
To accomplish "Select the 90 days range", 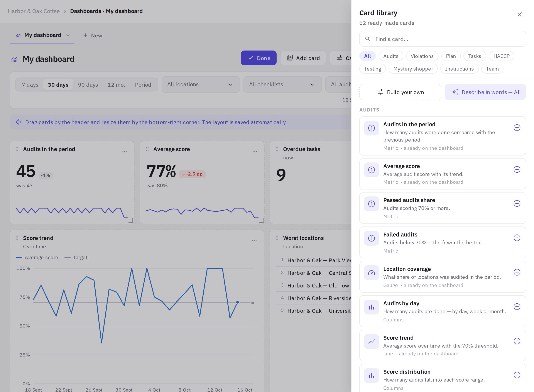I will [88, 85].
